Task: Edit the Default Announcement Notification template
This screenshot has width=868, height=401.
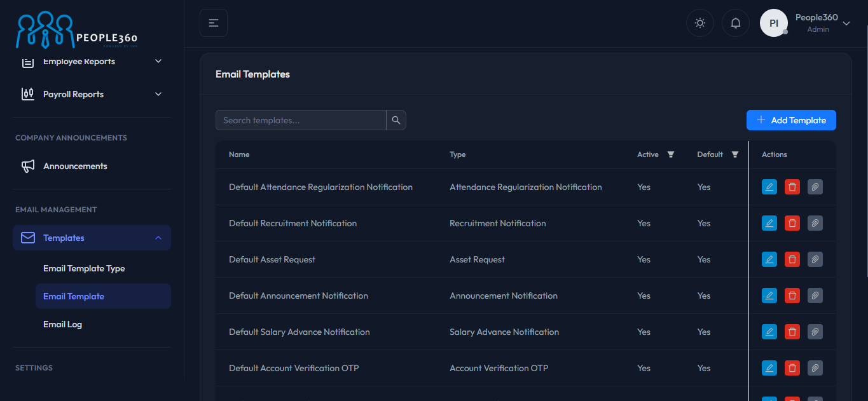Action: click(x=769, y=296)
